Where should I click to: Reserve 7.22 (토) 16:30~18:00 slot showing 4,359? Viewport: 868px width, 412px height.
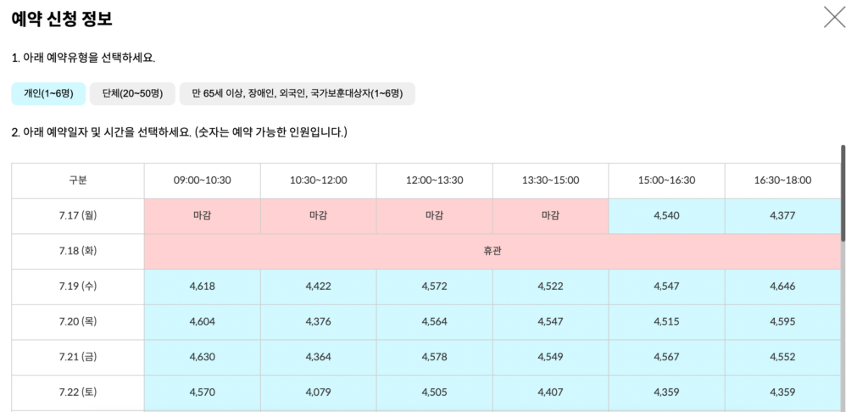(x=782, y=393)
